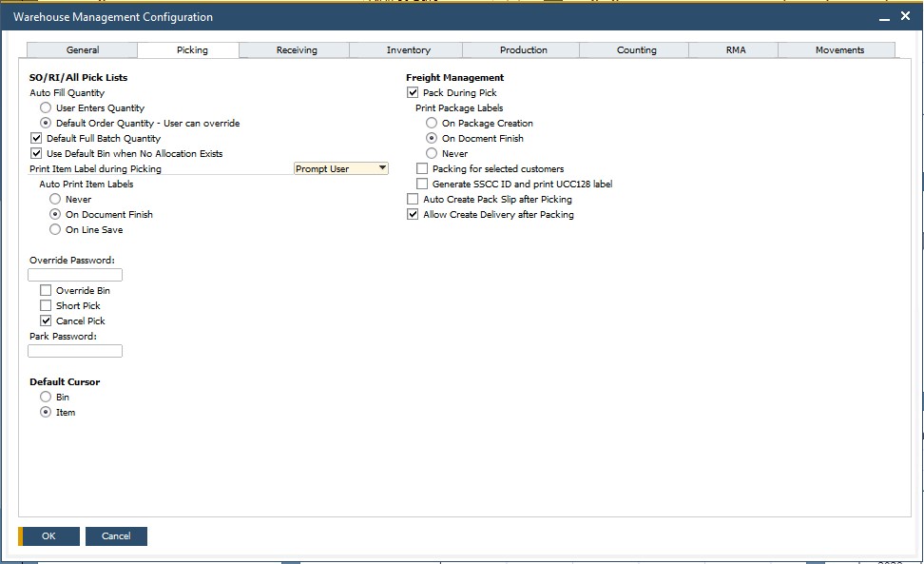The width and height of the screenshot is (924, 564).
Task: Switch to the Receiving tab
Action: pyautogui.click(x=295, y=49)
